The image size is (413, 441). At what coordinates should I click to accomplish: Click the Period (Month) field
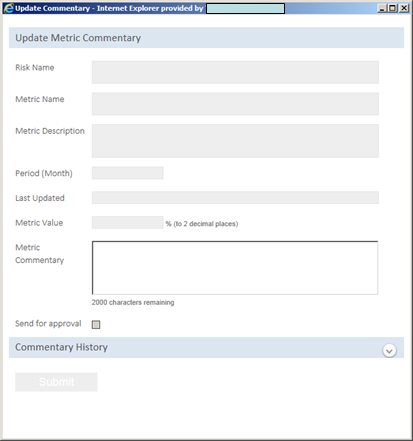[128, 173]
